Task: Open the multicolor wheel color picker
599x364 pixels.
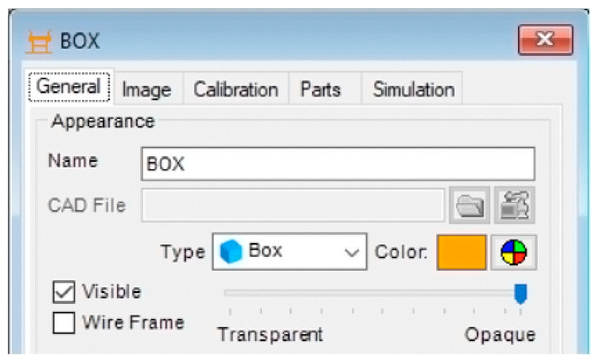Action: pyautogui.click(x=514, y=253)
